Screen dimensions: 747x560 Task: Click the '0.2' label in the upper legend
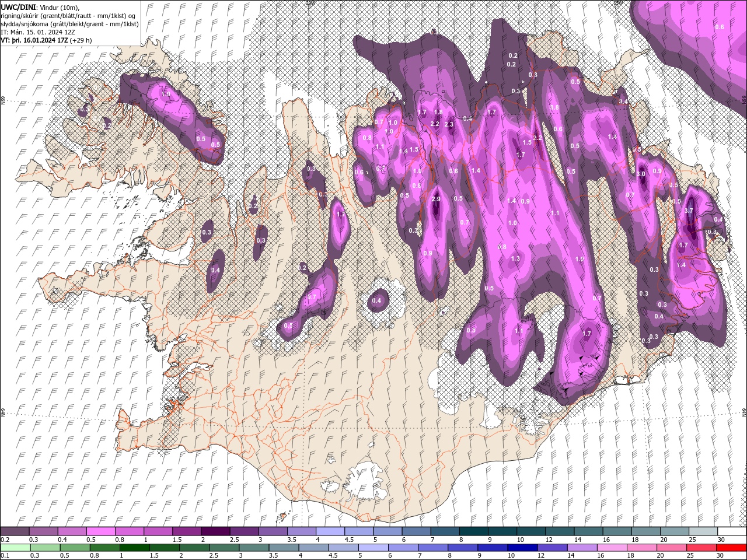coord(5,540)
